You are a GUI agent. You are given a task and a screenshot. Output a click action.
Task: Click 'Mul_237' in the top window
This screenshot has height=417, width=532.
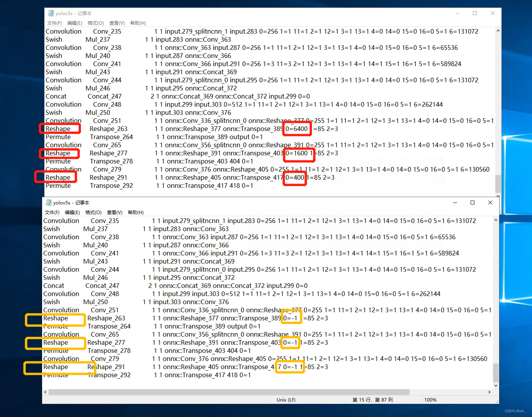[98, 39]
